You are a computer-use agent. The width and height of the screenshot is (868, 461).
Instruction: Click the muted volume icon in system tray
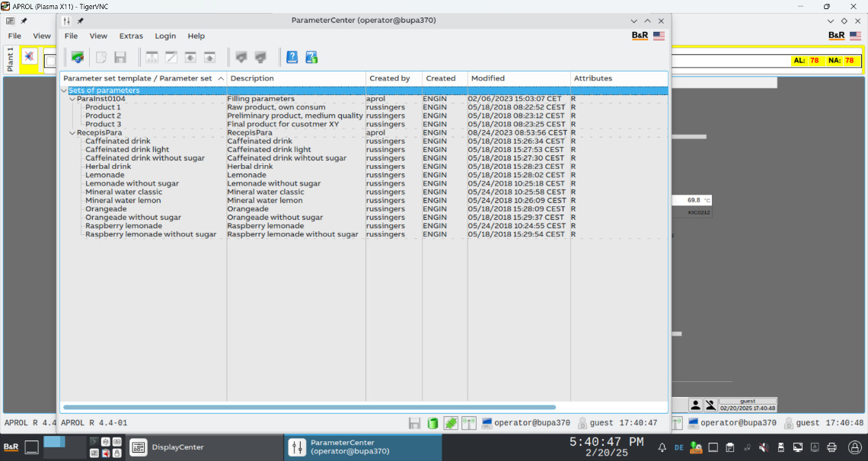(764, 447)
